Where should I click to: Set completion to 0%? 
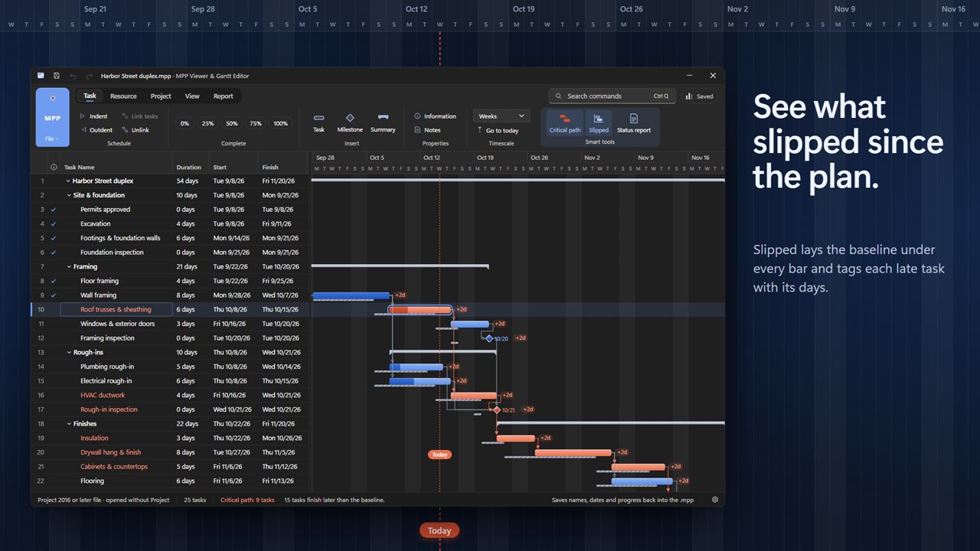(x=185, y=123)
